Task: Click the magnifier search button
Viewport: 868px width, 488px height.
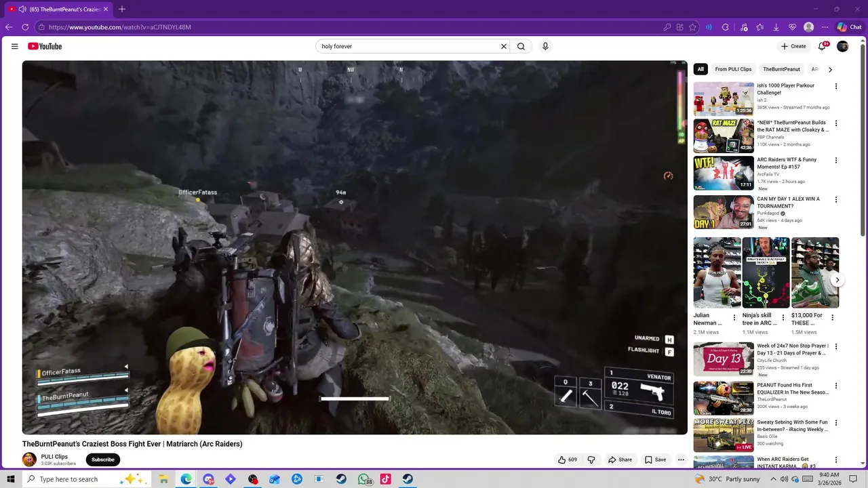Action: tap(521, 46)
